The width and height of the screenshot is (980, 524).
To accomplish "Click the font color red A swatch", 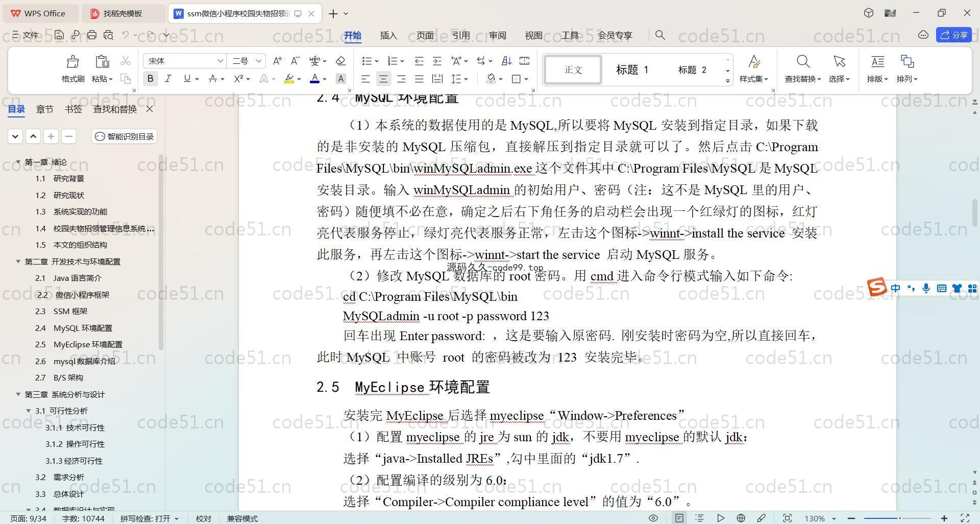I will [x=315, y=79].
